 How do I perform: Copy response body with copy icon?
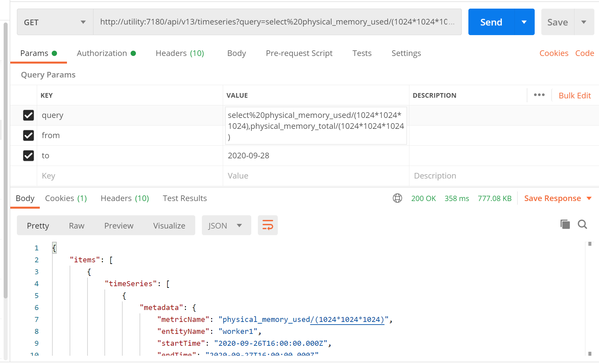[x=565, y=224]
